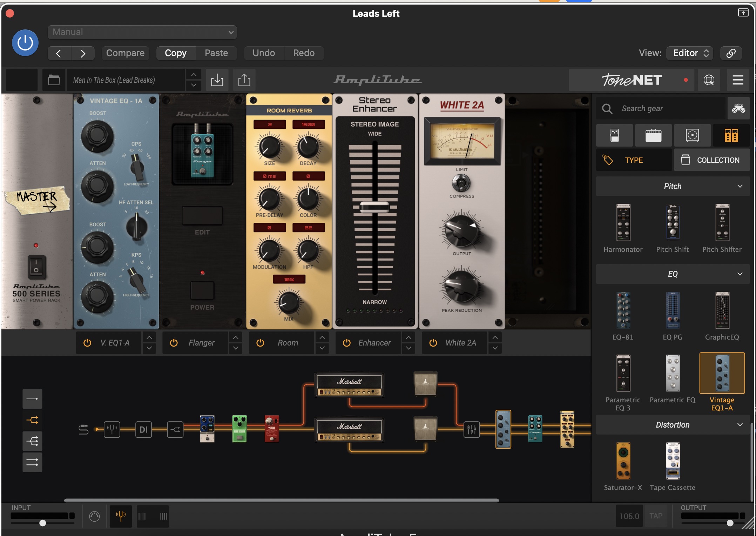This screenshot has height=536, width=756.
Task: Select the stomp pedal gear category icon
Action: point(614,135)
